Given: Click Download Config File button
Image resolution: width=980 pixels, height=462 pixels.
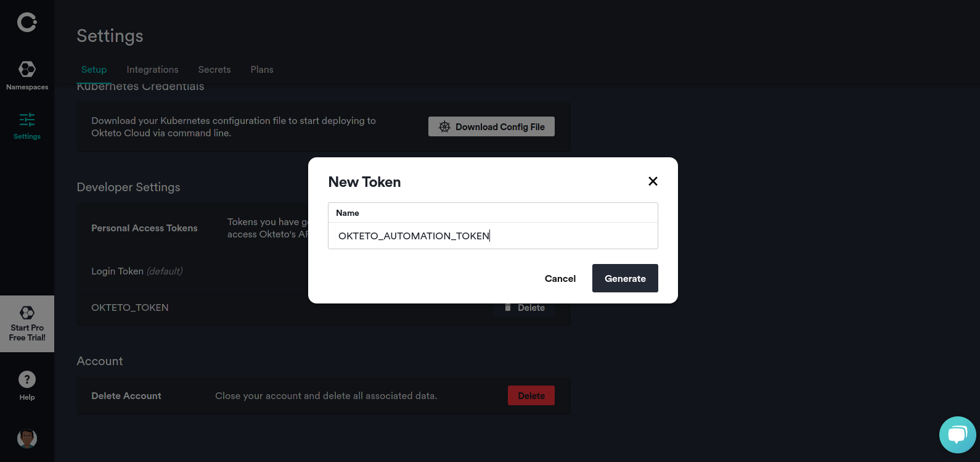Looking at the screenshot, I should [491, 126].
